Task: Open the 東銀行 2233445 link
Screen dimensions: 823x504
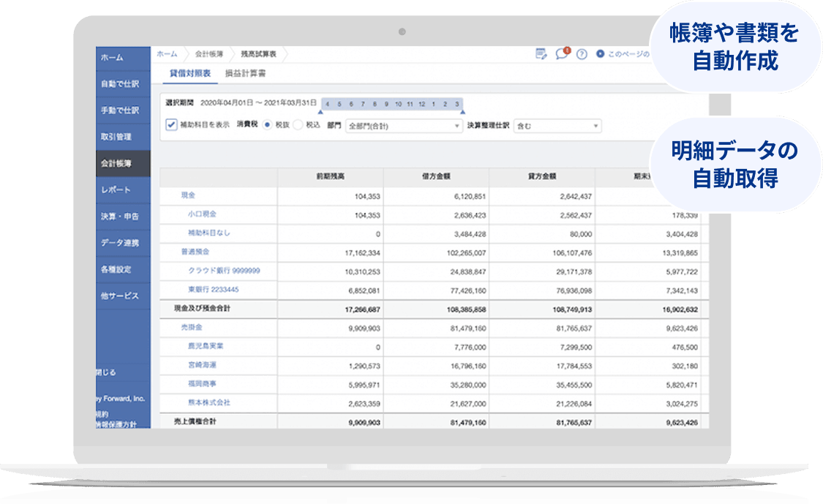Action: [x=213, y=290]
